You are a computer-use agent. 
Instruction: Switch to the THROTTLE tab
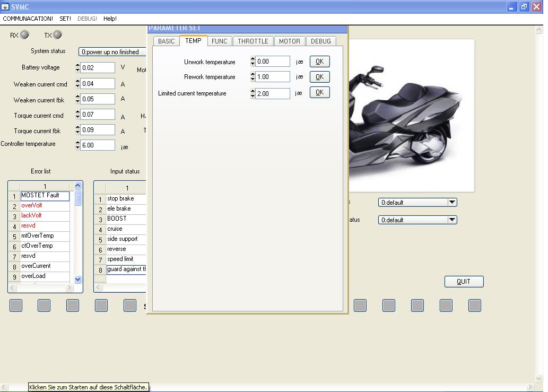(x=253, y=41)
